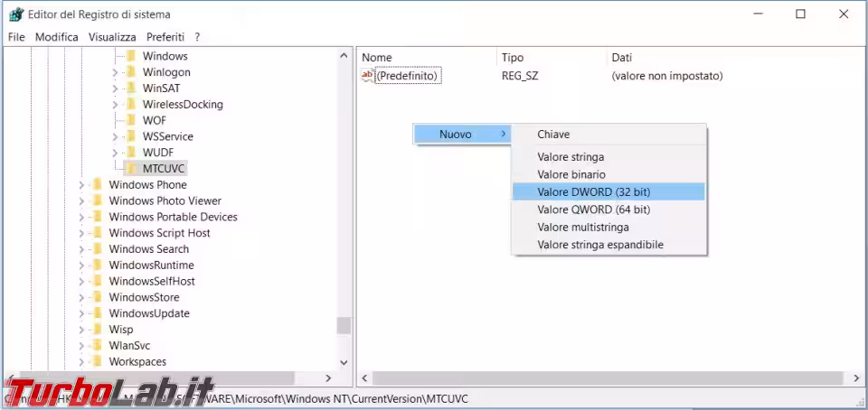Select the MTCUVC key label
868x410 pixels.
coord(164,169)
